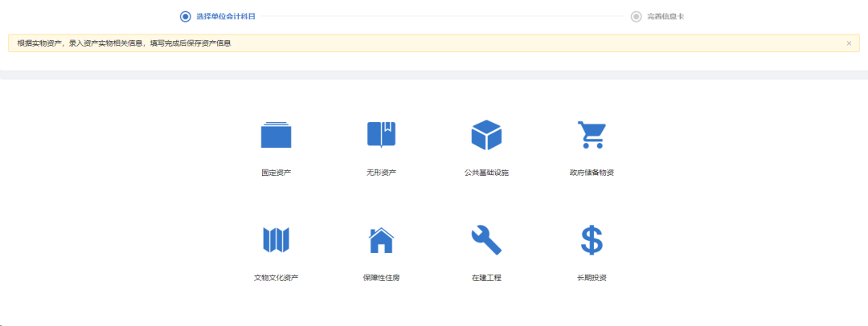Click the 长期投资 label
This screenshot has width=868, height=326.
[x=592, y=278]
